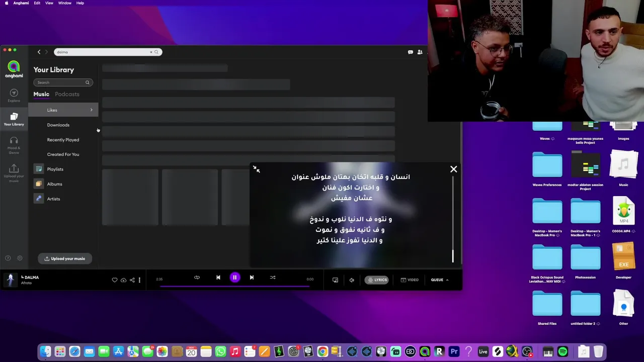This screenshot has width=644, height=362.
Task: Click the volume speaker icon
Action: [x=352, y=280]
